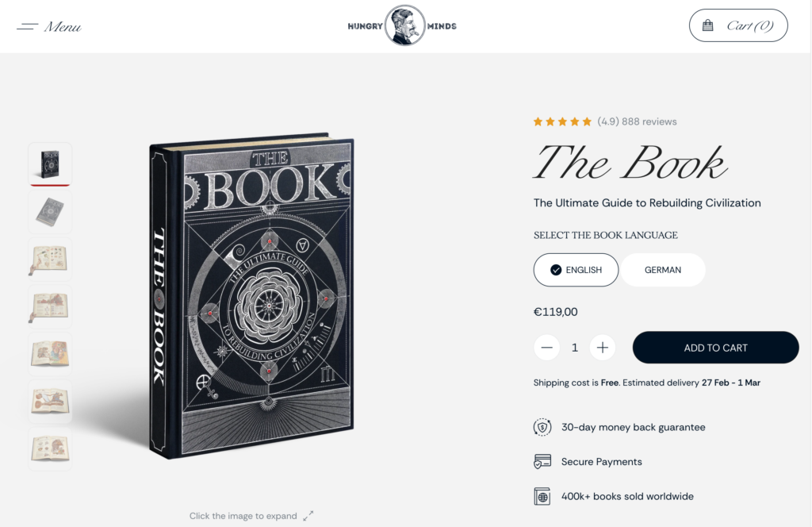
Task: Select the GERMAN language option
Action: point(663,270)
